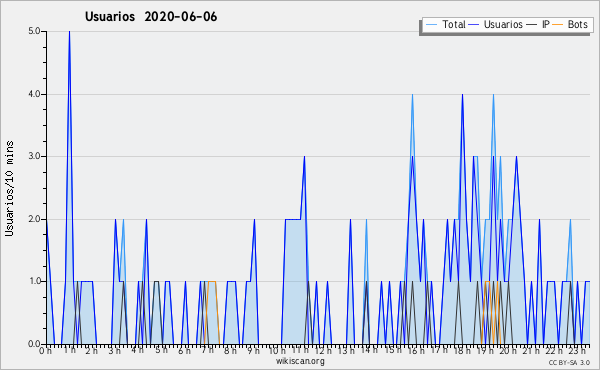The image size is (600, 370).
Task: Select the 'Usuarios' legend label
Action: pos(503,24)
